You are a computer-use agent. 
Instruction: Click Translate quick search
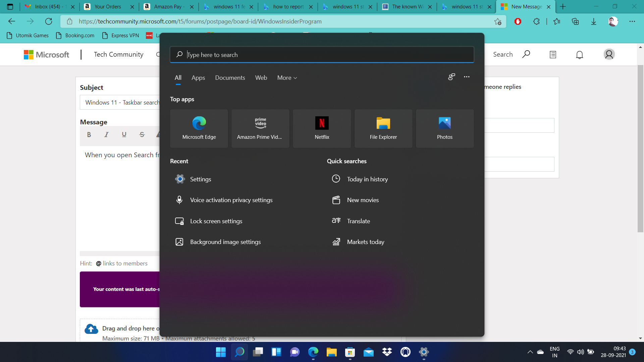(400, 221)
